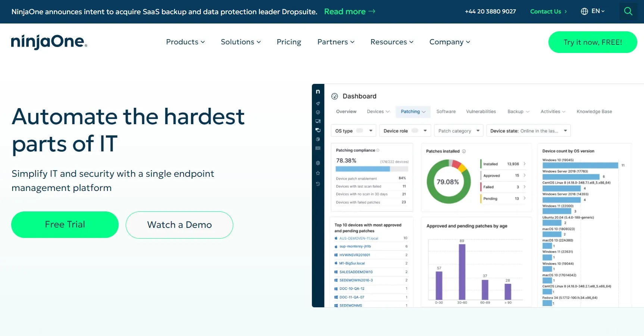Open the monitor devices sidebar icon

pos(318,121)
